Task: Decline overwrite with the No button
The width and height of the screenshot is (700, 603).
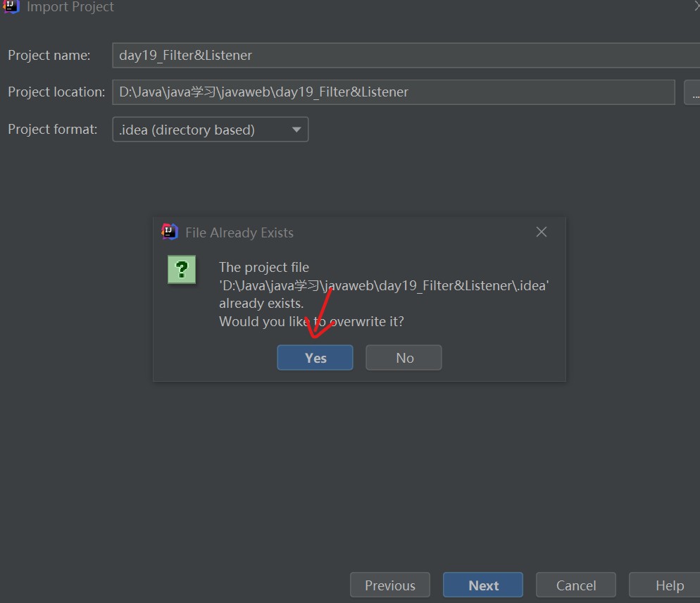Action: 404,357
